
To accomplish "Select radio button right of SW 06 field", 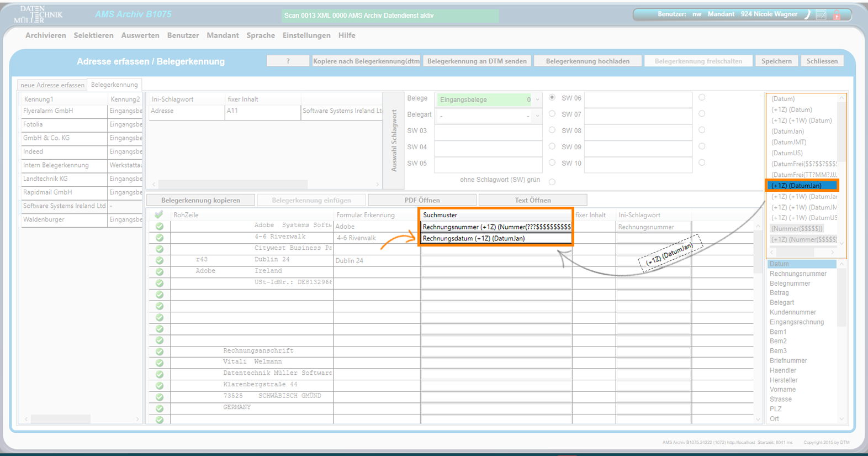I will pyautogui.click(x=702, y=97).
